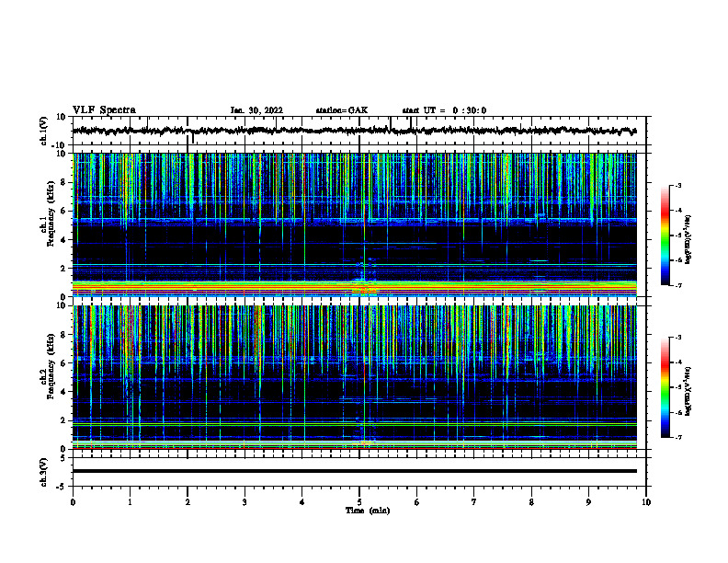This screenshot has height=563, width=728.
Task: Click ch.1 frequency tick label '4'
Action: click(x=63, y=240)
